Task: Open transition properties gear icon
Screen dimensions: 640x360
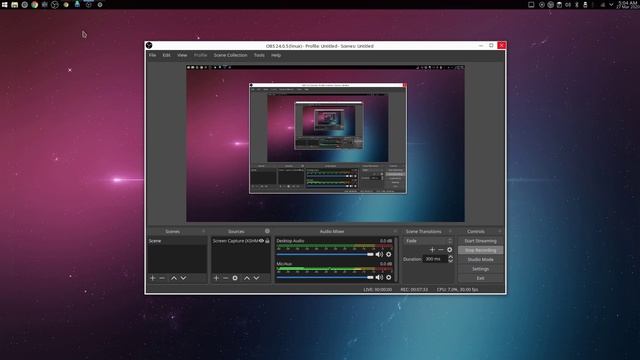Action: click(x=450, y=250)
